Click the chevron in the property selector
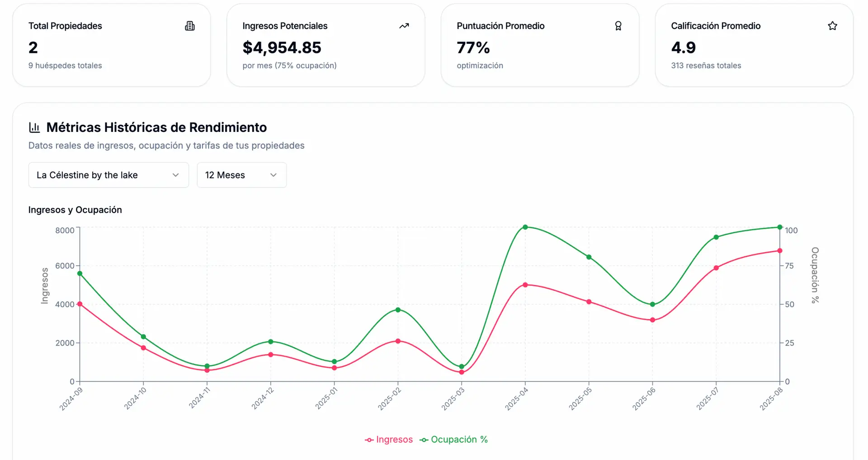Screen dimensions: 868x460 (x=176, y=175)
